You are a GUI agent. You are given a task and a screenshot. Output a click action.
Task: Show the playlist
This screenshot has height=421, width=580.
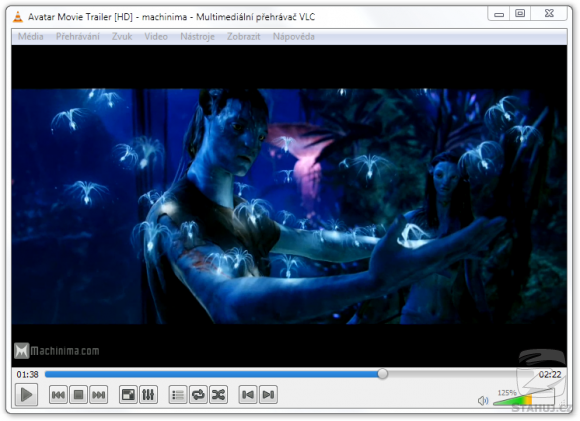click(x=178, y=395)
